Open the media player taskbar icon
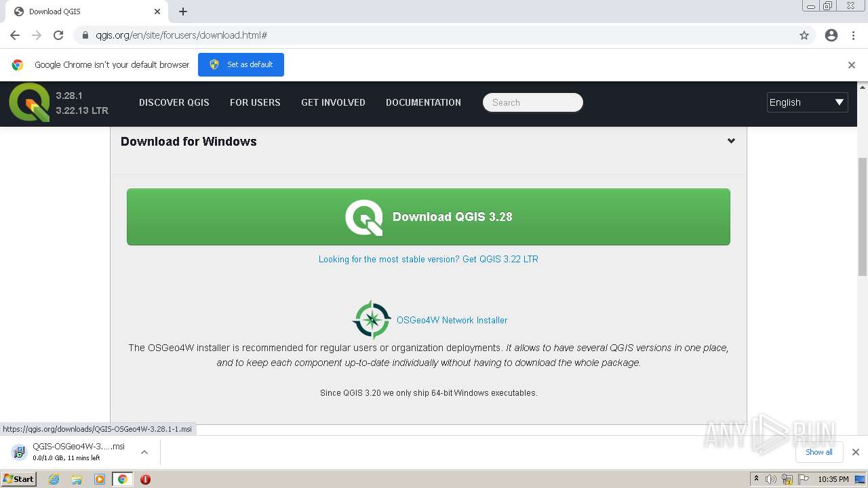868x488 pixels. (x=100, y=479)
